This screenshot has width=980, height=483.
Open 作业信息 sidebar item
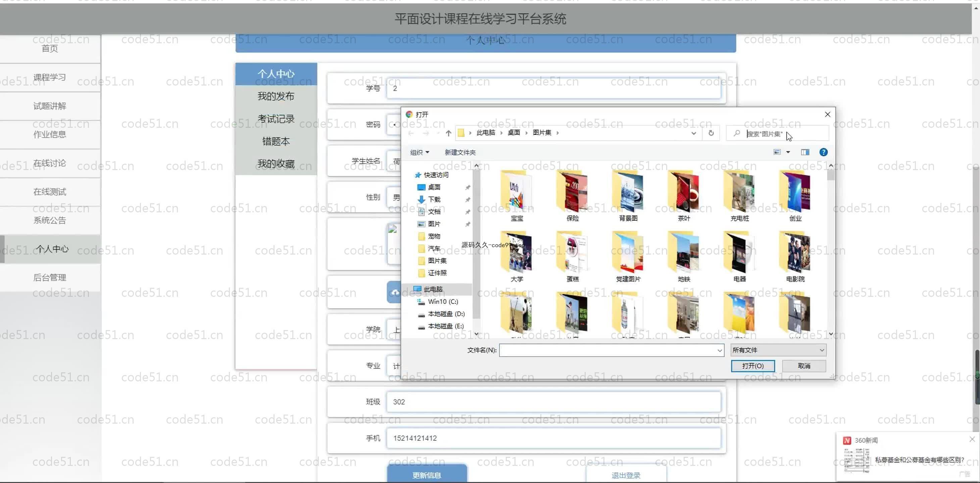pos(50,135)
